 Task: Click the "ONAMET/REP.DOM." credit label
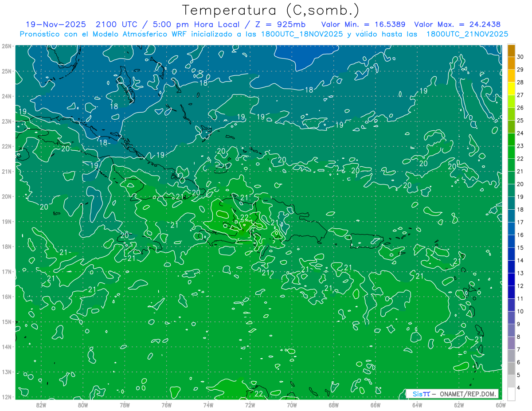tap(468, 394)
